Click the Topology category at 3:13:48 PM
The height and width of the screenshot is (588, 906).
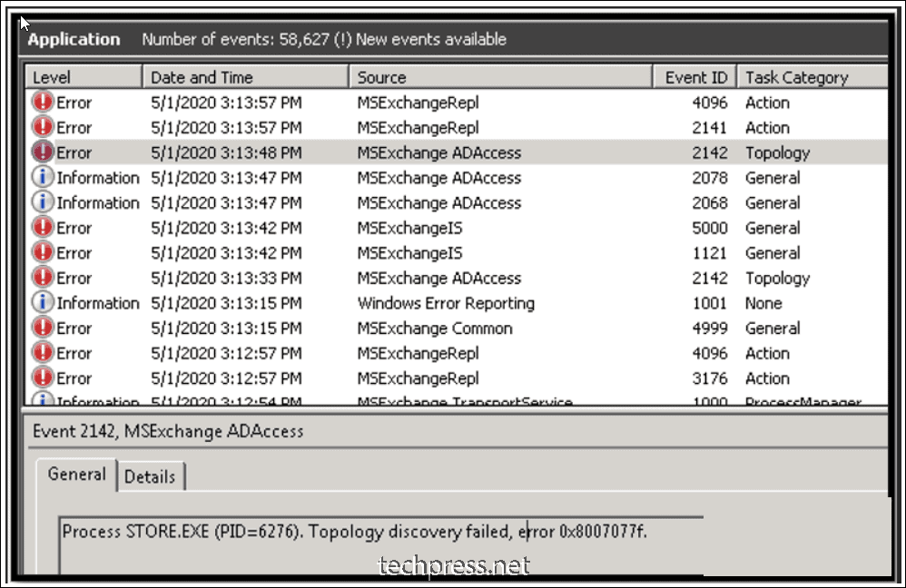point(777,153)
